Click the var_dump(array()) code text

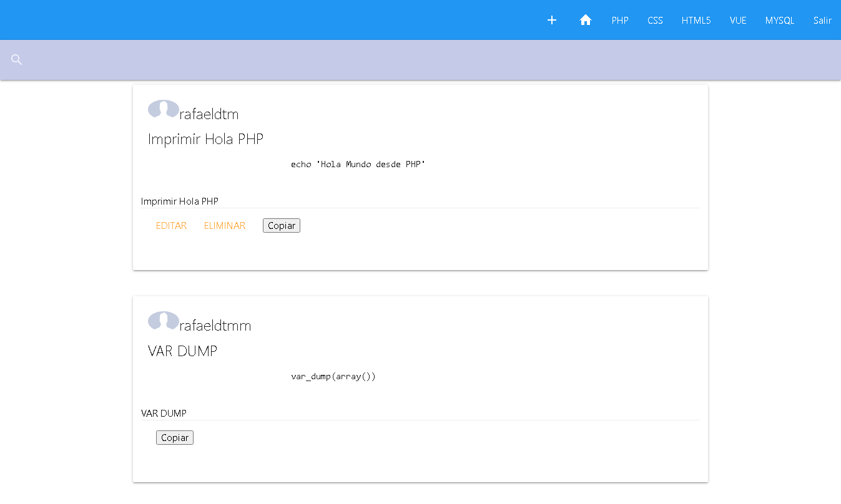tap(333, 377)
